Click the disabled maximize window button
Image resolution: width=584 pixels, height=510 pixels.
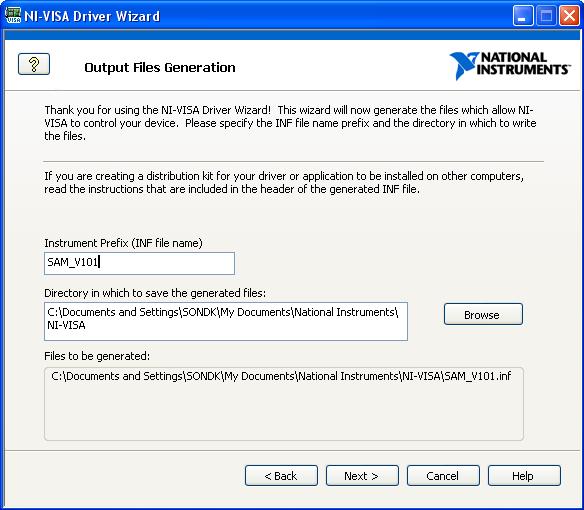[x=546, y=16]
